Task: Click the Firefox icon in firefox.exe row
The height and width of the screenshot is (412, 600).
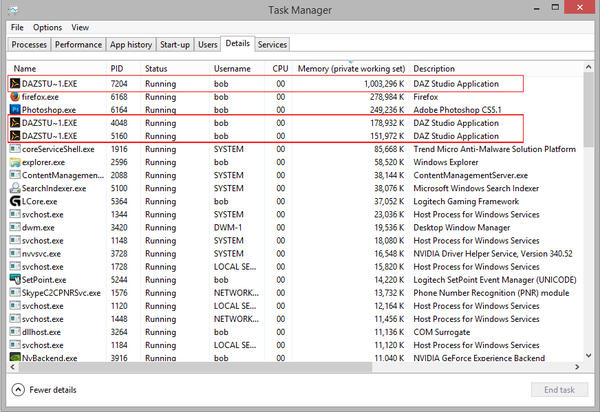Action: [15, 96]
